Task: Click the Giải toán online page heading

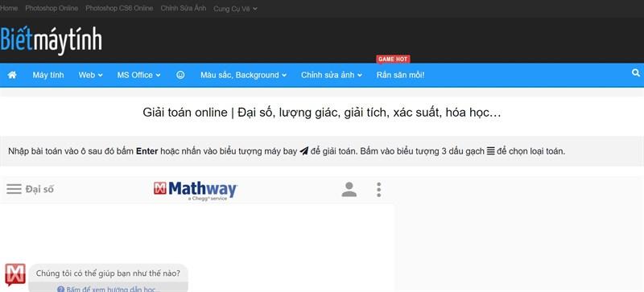Action: pyautogui.click(x=322, y=113)
